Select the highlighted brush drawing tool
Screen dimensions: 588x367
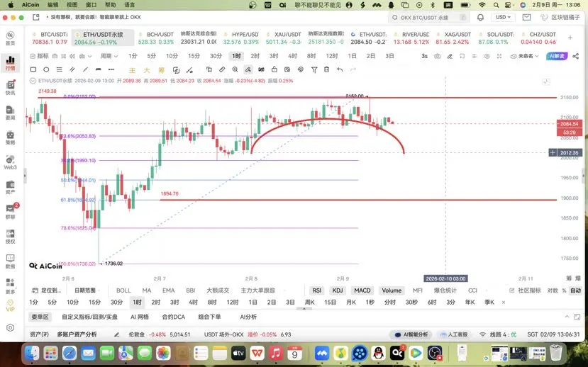click(x=248, y=69)
